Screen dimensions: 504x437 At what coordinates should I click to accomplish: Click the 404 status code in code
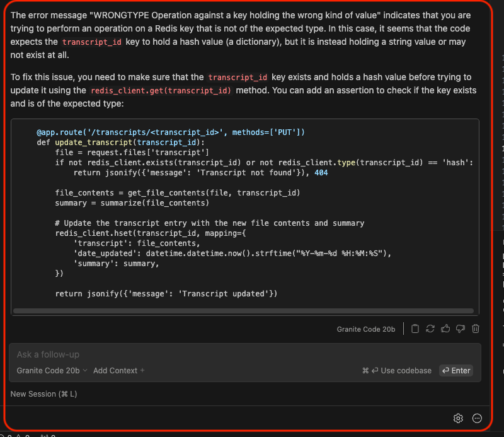[x=321, y=173]
